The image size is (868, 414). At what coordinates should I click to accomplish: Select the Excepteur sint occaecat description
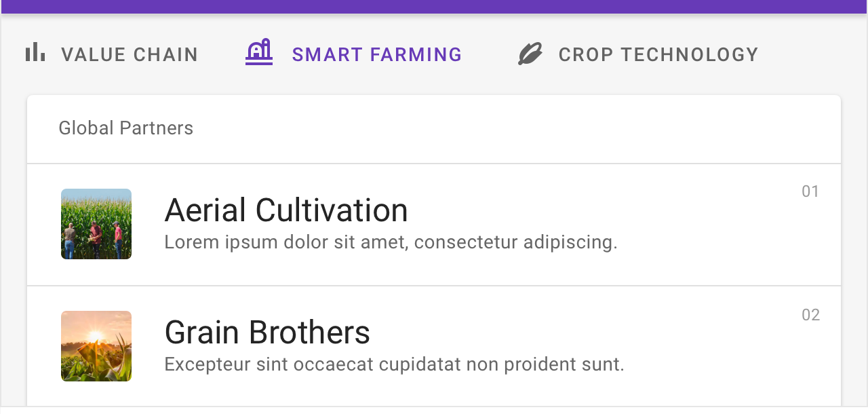coord(394,364)
